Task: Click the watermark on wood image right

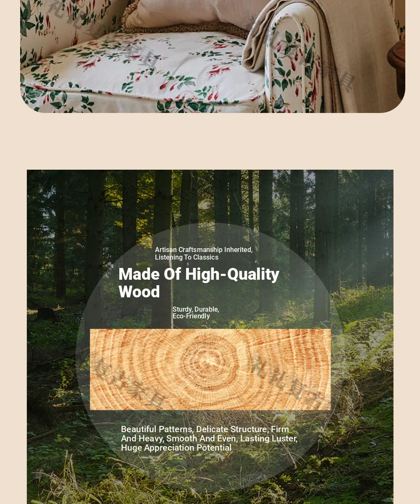Action: pyautogui.click(x=286, y=378)
